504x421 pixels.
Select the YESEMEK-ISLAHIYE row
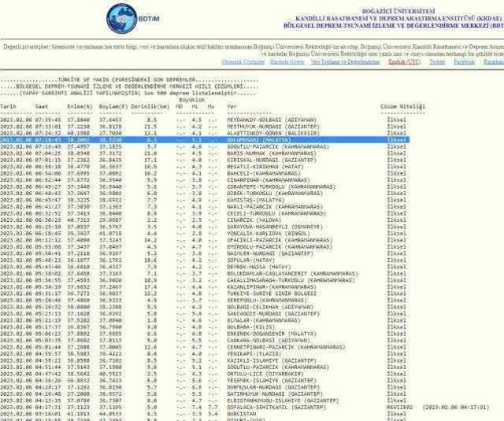click(205, 381)
